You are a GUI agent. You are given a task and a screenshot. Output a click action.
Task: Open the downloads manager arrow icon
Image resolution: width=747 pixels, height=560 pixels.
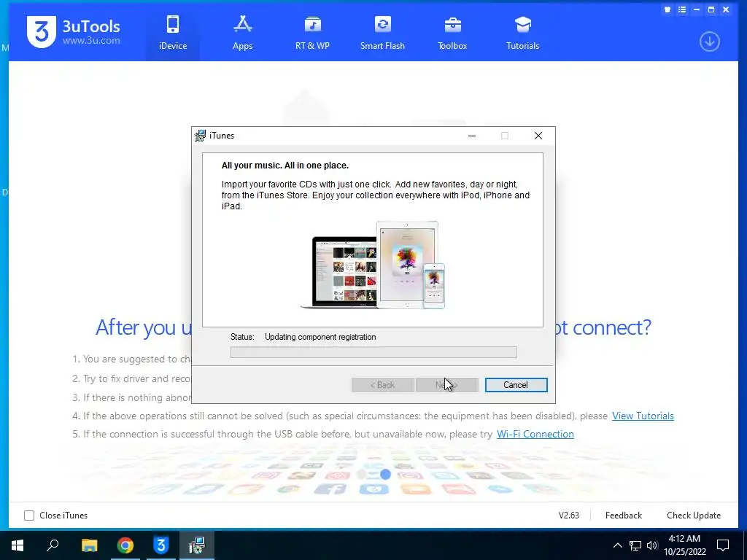pyautogui.click(x=709, y=42)
